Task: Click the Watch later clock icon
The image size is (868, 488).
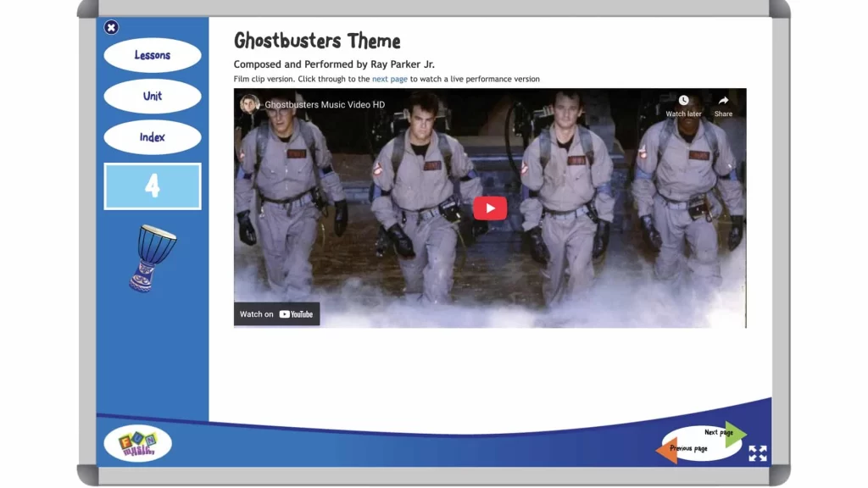Action: point(682,101)
